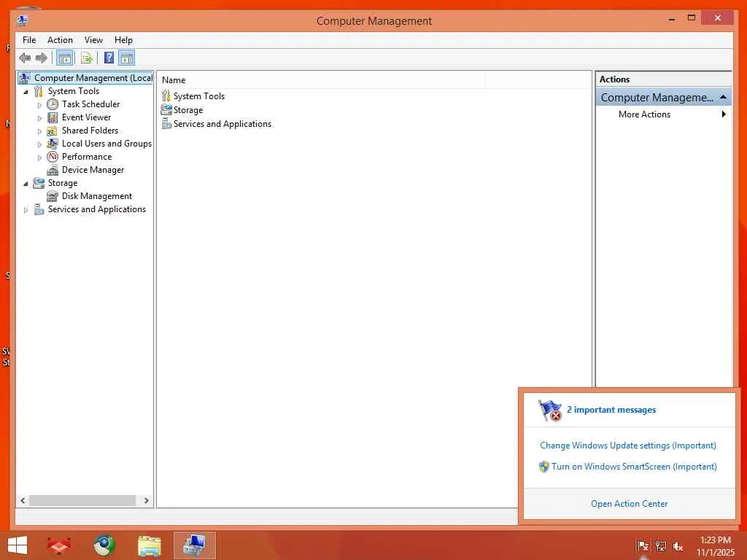
Task: Select the Performance icon in tree
Action: (x=53, y=157)
